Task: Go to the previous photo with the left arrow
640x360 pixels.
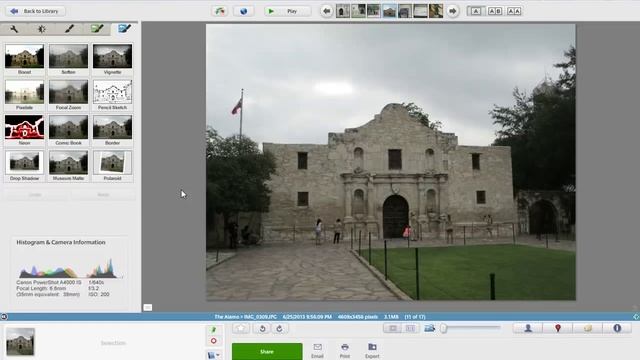Action: tap(327, 11)
